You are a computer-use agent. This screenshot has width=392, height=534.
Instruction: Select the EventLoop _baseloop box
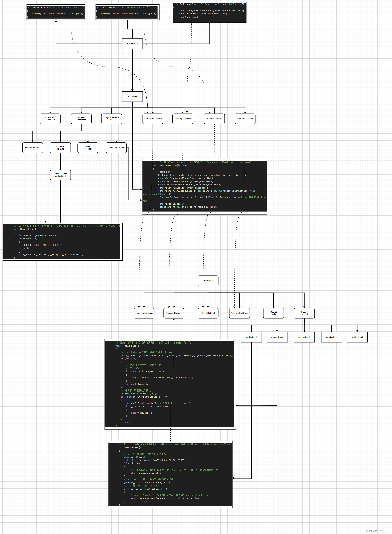(x=50, y=119)
